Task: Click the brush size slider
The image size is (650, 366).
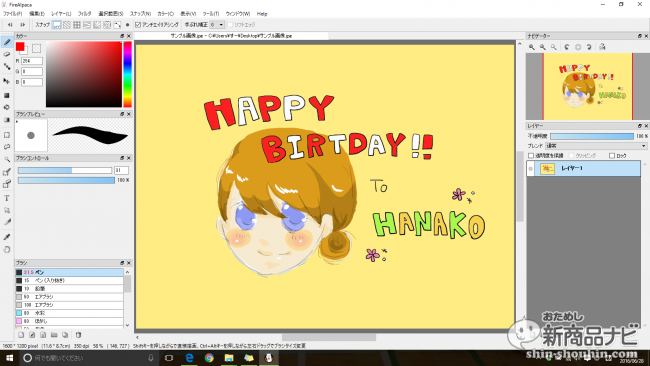Action: point(65,170)
